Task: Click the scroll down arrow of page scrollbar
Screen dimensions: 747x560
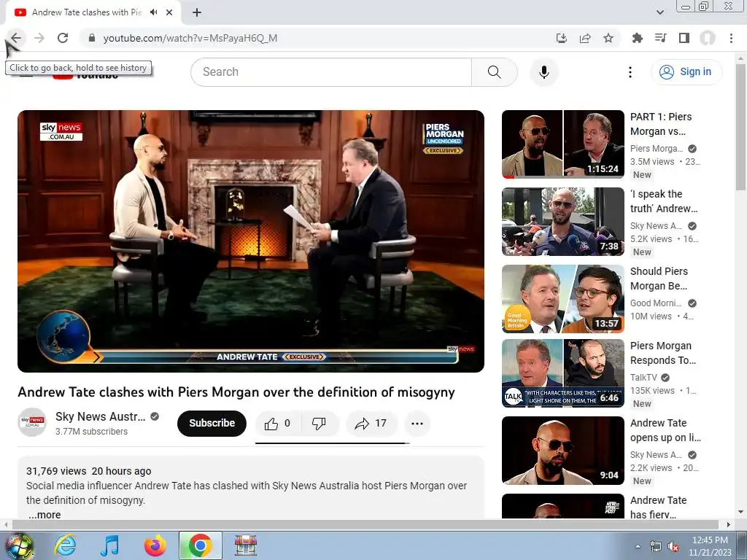Action: (741, 512)
